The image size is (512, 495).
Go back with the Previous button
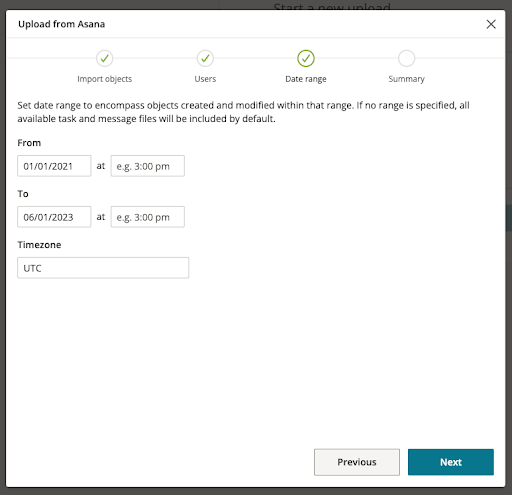click(357, 462)
